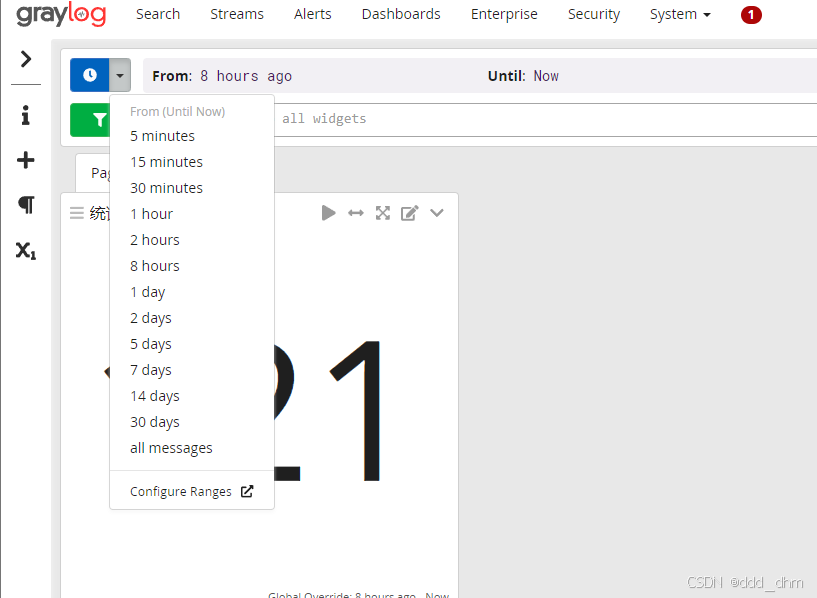The image size is (817, 598).
Task: Go to Streams
Action: 237,14
